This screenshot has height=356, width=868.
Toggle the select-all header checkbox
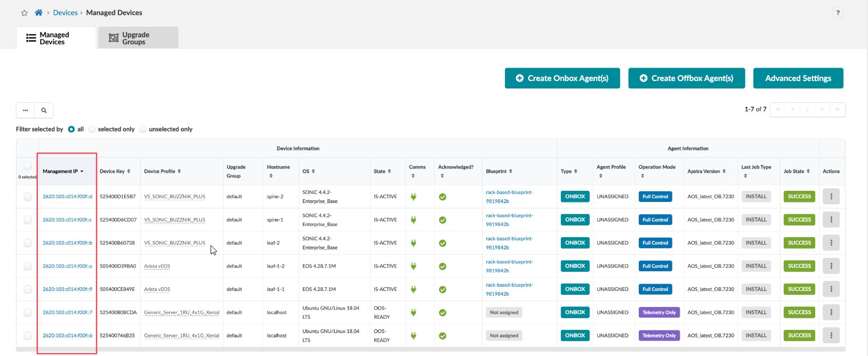tap(27, 166)
